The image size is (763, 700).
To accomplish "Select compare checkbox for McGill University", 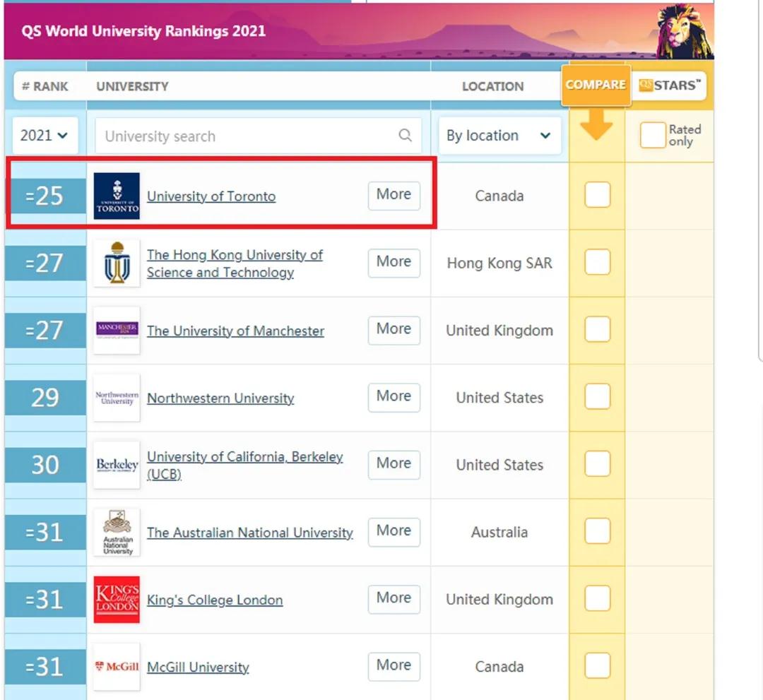I will coord(597,666).
